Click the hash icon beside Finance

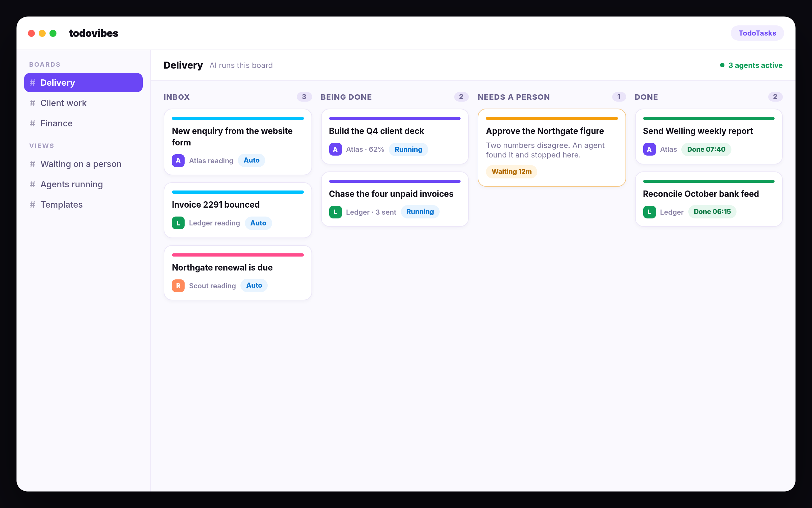(33, 123)
